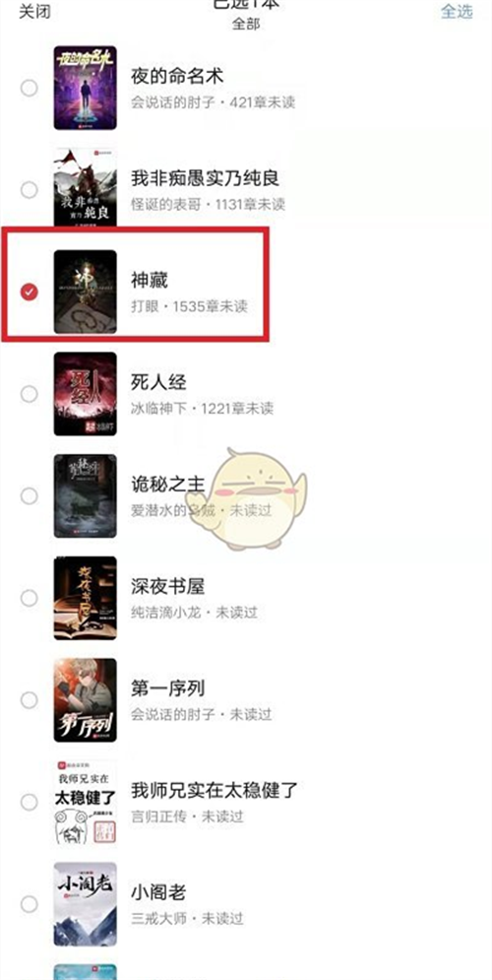492x980 pixels.
Task: Tap the 第一序列 book cover
Action: coord(85,700)
